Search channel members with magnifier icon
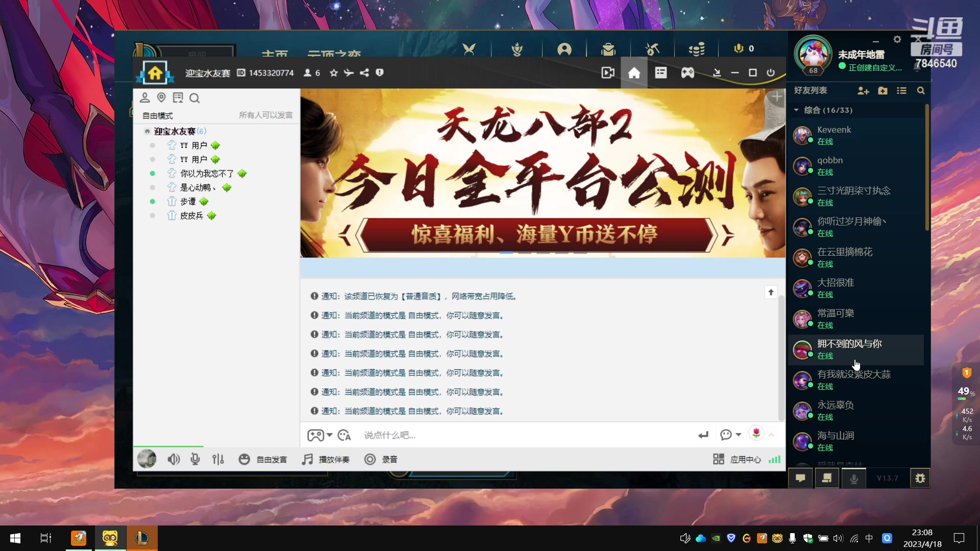Screen dimensions: 980x551 click(x=194, y=98)
